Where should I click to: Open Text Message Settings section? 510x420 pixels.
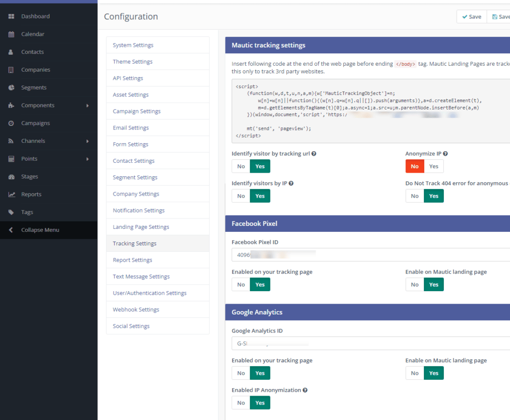tap(158, 276)
